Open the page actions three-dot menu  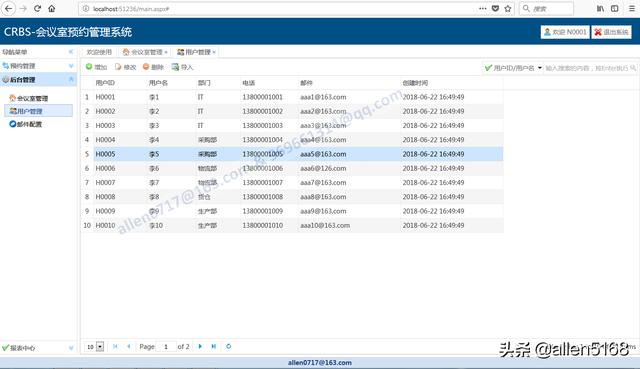(x=482, y=8)
